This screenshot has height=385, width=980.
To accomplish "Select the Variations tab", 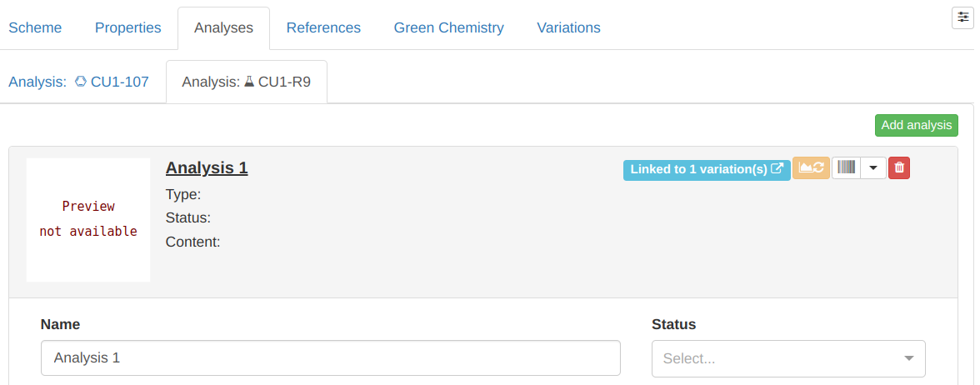I will 568,27.
